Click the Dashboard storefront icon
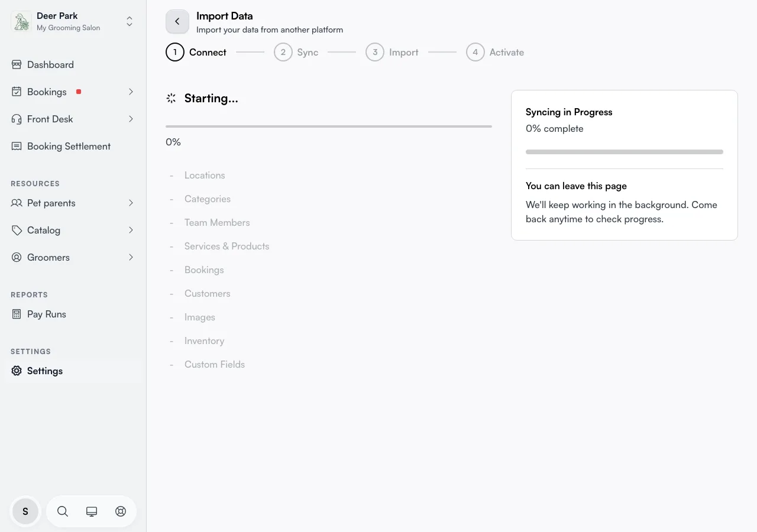Image resolution: width=757 pixels, height=532 pixels. 17,64
